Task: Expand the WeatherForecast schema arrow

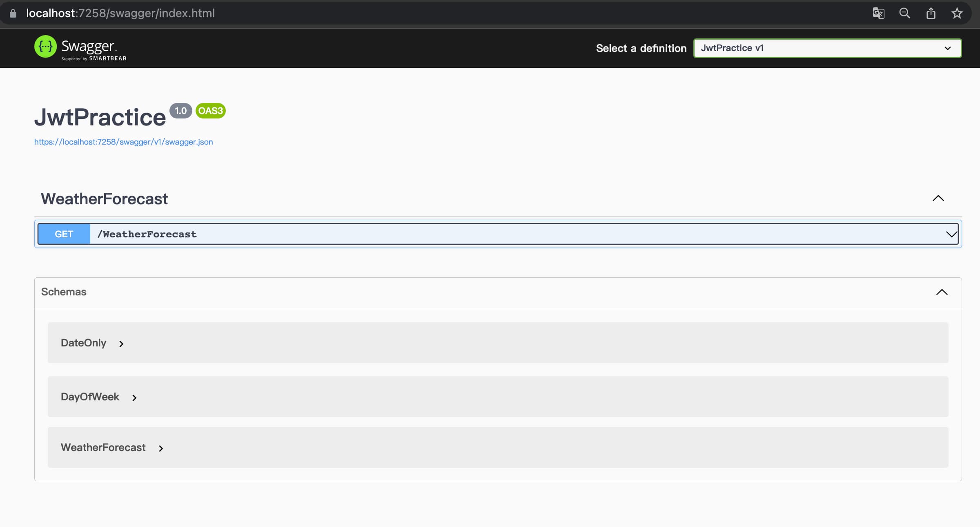Action: 160,449
